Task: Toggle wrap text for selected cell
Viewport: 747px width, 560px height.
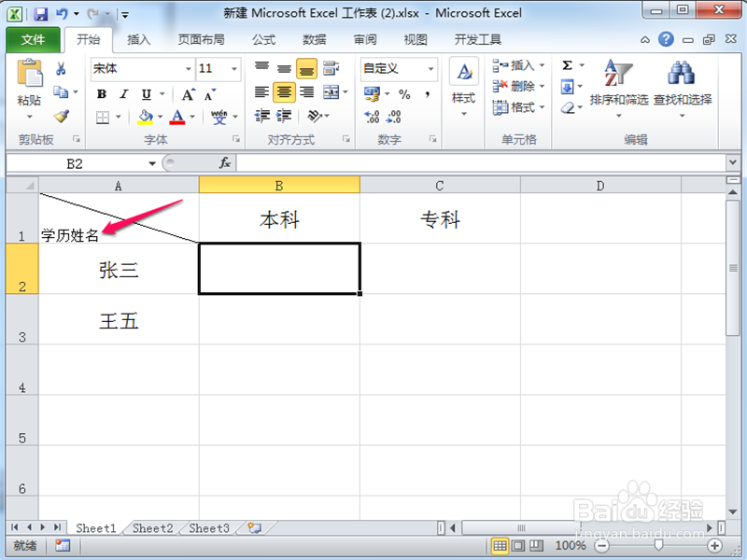Action: point(331,67)
